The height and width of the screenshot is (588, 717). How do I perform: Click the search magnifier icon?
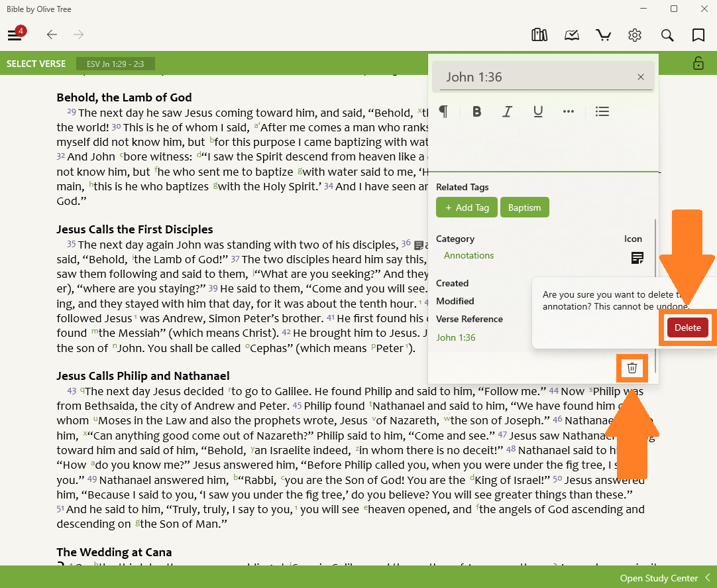tap(667, 35)
